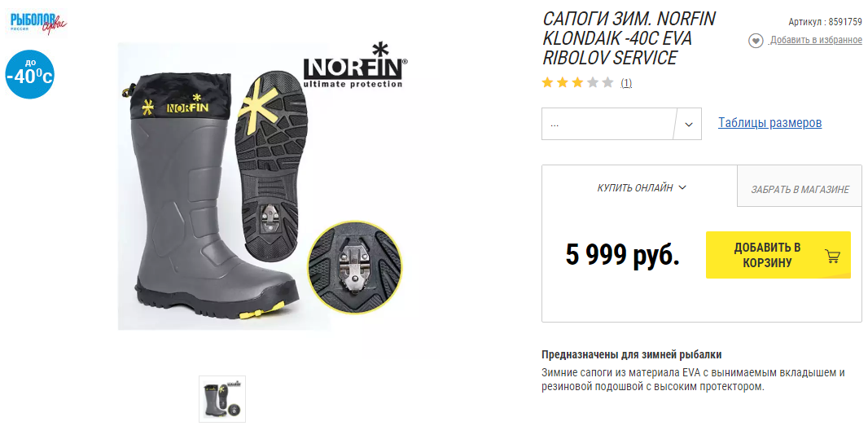Click Добавить в избранное link
The image size is (868, 426).
click(816, 40)
